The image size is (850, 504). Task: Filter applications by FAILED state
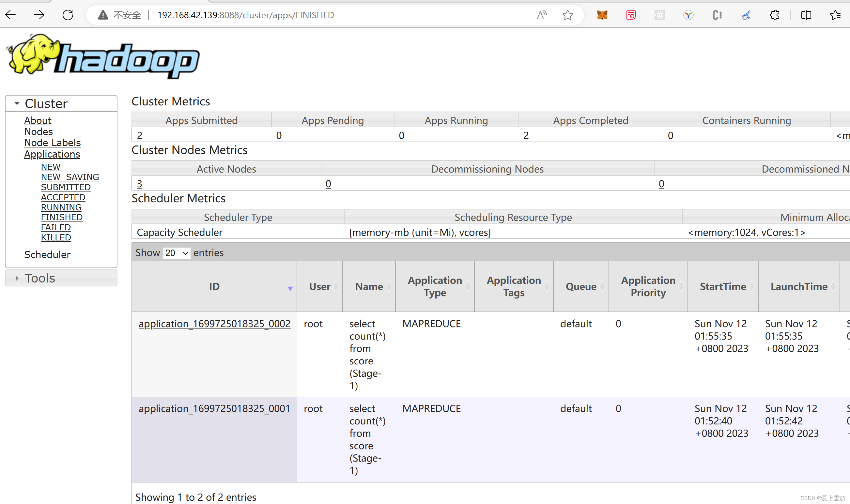click(x=56, y=228)
